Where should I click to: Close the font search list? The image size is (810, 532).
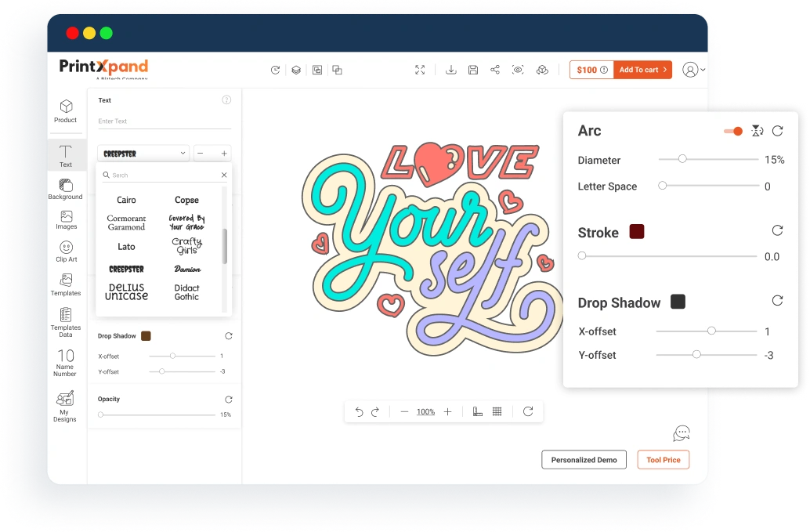(224, 175)
